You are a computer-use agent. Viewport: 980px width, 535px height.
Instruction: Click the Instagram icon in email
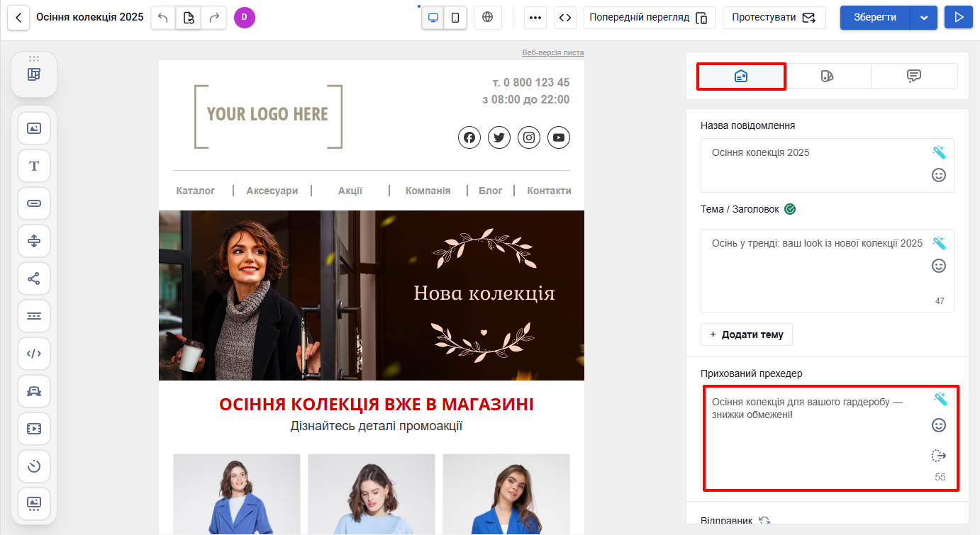529,137
